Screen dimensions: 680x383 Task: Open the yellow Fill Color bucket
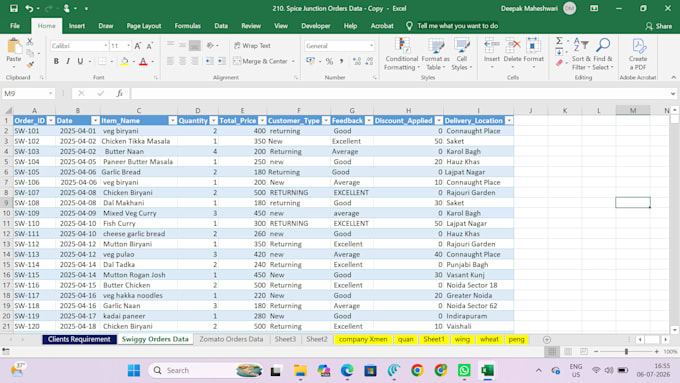click(124, 61)
